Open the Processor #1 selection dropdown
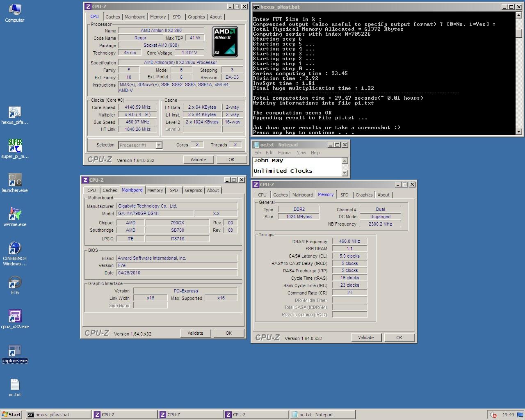The height and width of the screenshot is (420, 525). coord(159,145)
